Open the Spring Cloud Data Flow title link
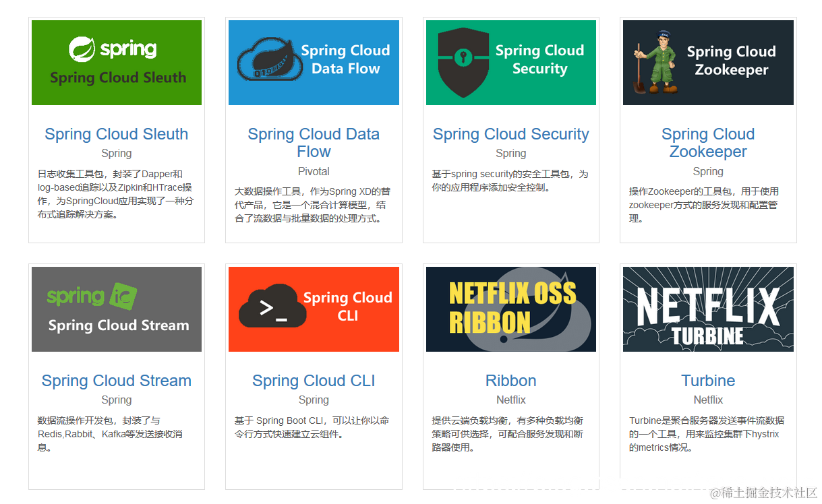 (x=314, y=143)
